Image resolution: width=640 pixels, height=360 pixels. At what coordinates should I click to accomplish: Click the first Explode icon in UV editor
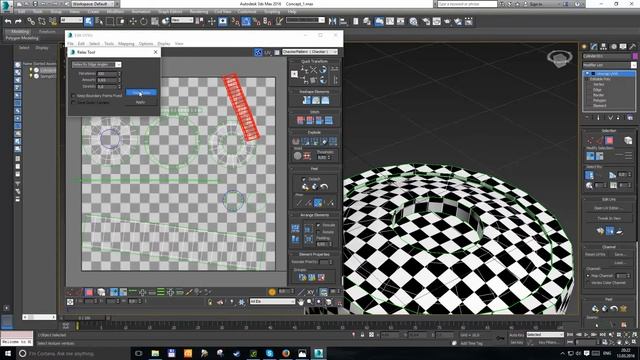296,141
